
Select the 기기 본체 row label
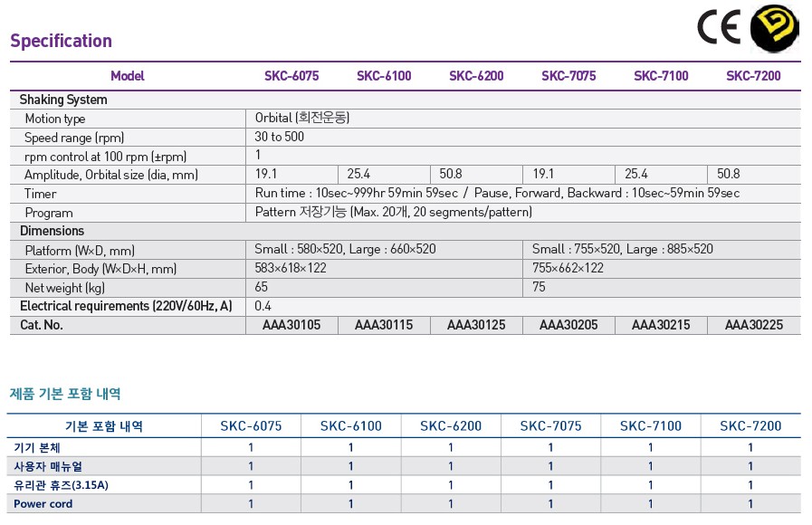tap(37, 447)
